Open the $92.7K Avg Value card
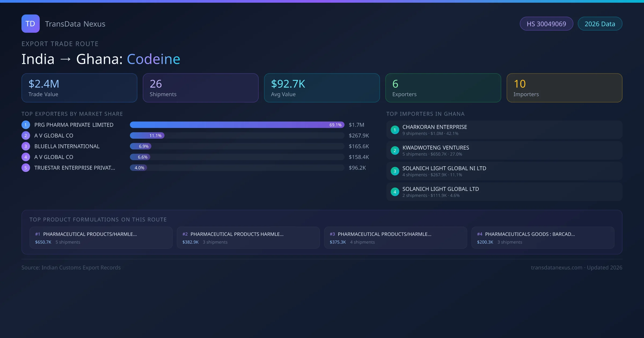Viewport: 644px width, 338px height. tap(322, 88)
